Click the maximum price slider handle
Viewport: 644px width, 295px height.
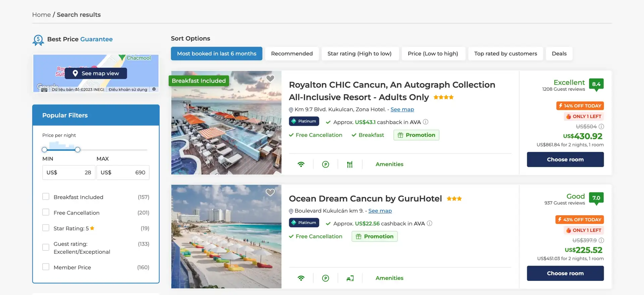coord(77,150)
